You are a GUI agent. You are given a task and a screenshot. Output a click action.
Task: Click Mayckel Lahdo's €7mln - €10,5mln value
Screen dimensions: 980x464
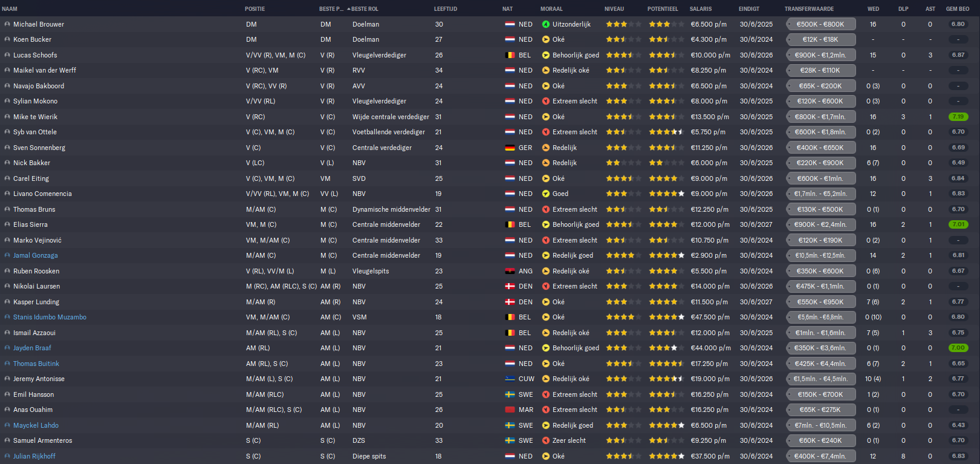pyautogui.click(x=820, y=425)
